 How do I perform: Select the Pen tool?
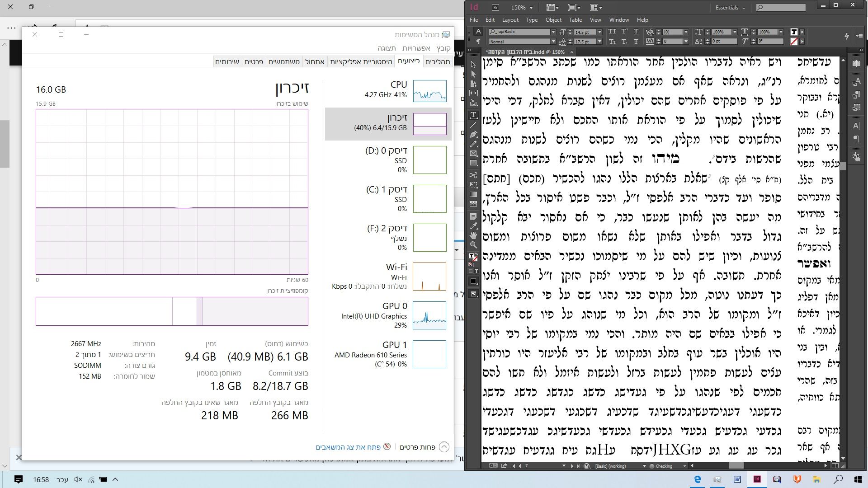click(x=473, y=135)
